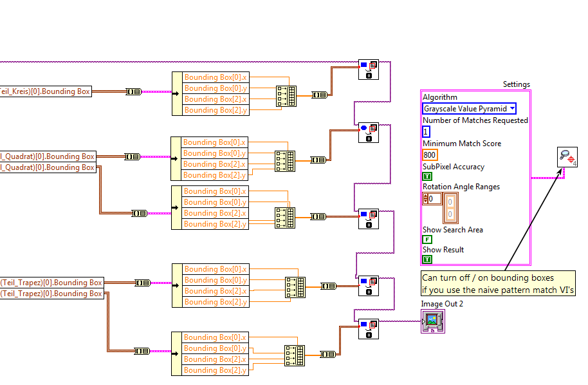Select the topmost overlay rectangle node
588x385 pixels.
(x=368, y=70)
